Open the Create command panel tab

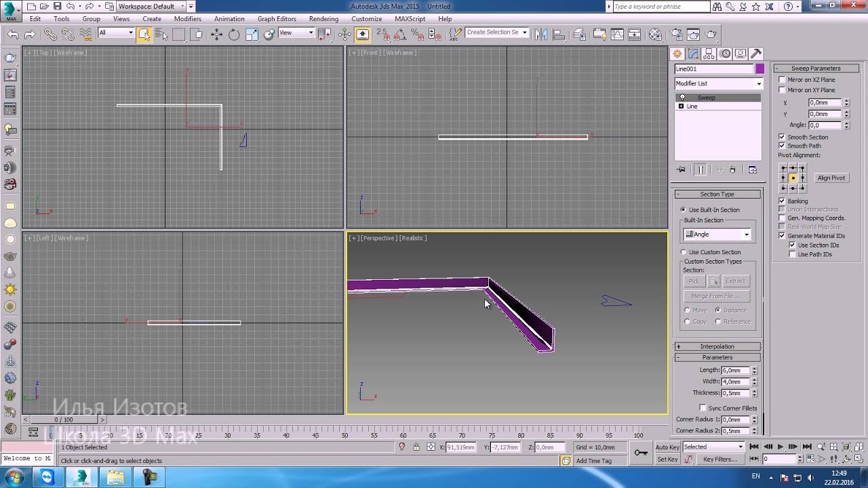point(677,54)
